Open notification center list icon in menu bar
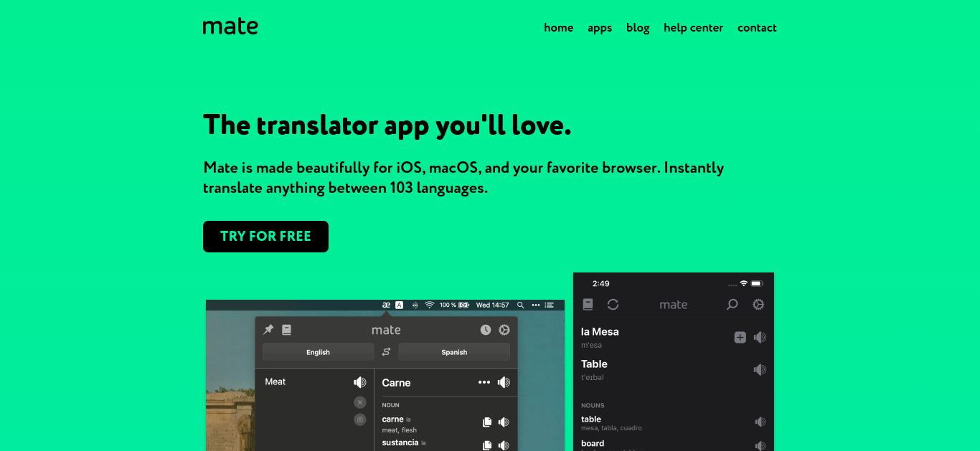 550,305
